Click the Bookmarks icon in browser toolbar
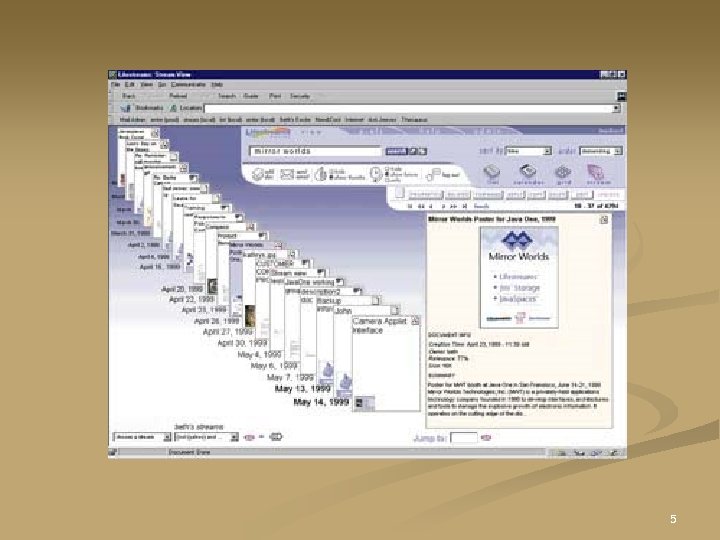This screenshot has height=540, width=720. tap(125, 108)
